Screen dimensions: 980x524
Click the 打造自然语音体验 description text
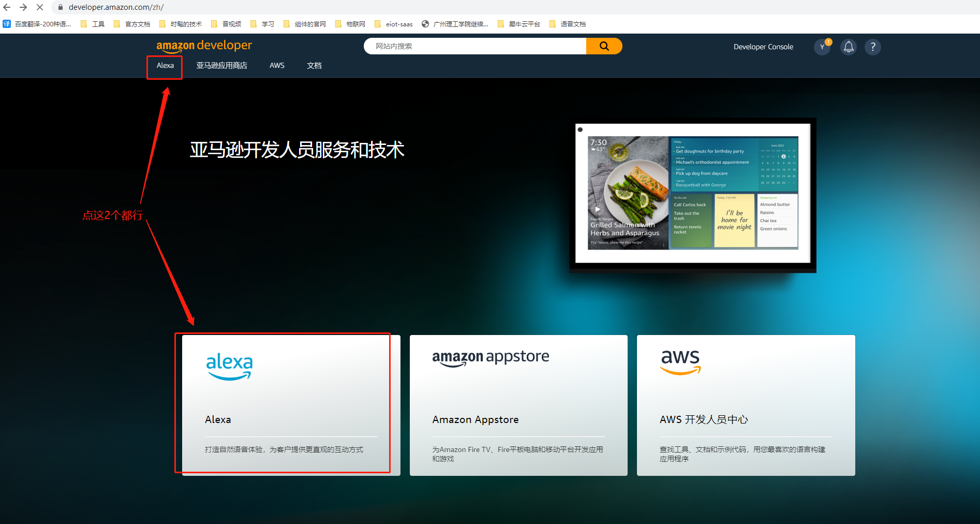pyautogui.click(x=284, y=449)
